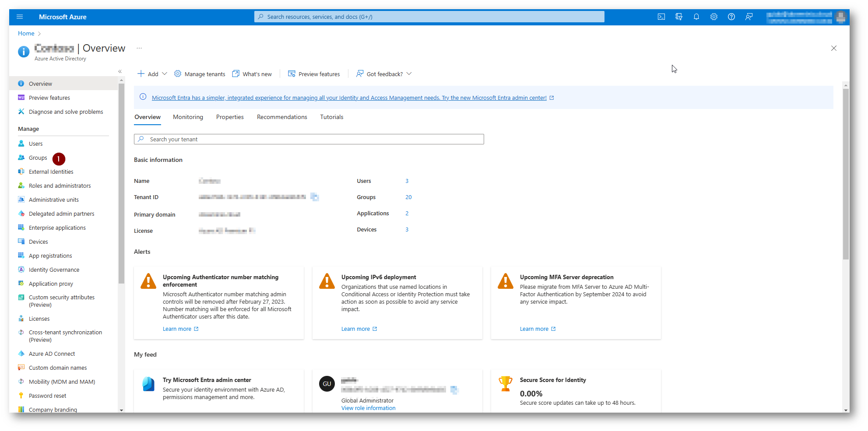Copy the GU user object ID
This screenshot has width=868, height=431.
click(454, 390)
